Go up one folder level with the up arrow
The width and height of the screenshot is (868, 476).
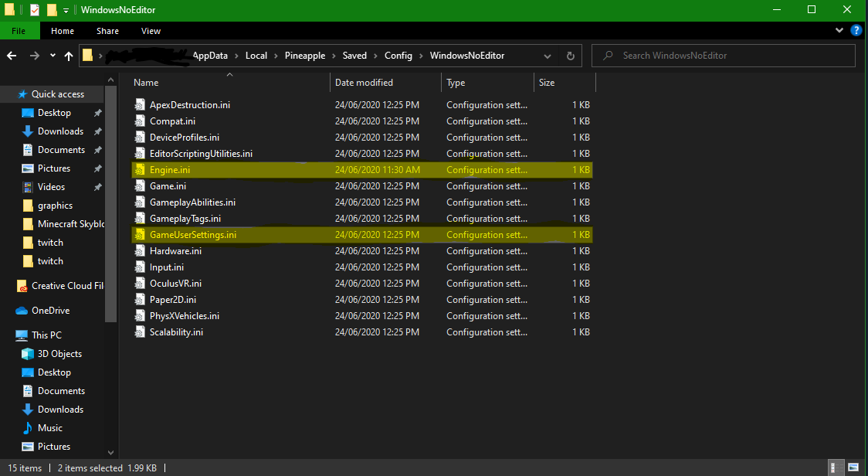[x=69, y=56]
